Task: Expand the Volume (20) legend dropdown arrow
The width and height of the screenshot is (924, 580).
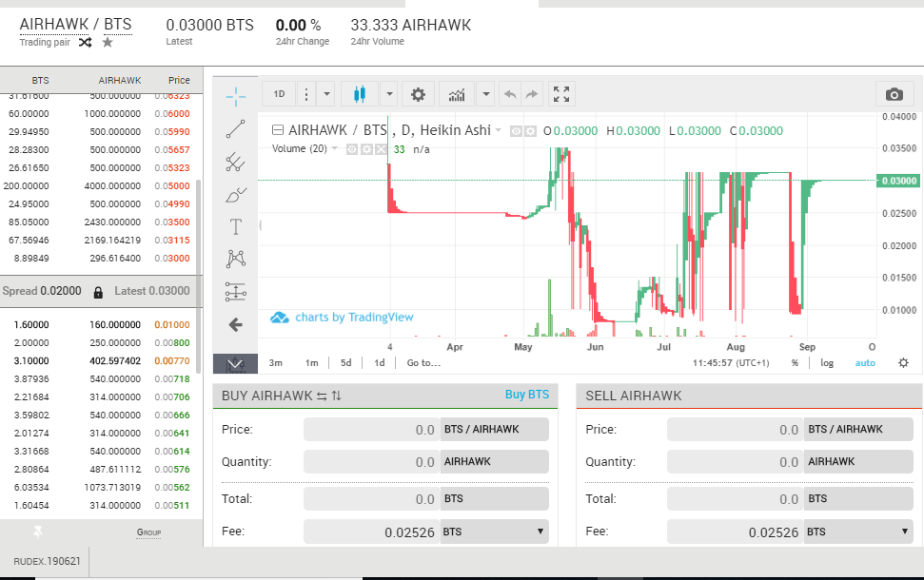Action: (x=335, y=148)
